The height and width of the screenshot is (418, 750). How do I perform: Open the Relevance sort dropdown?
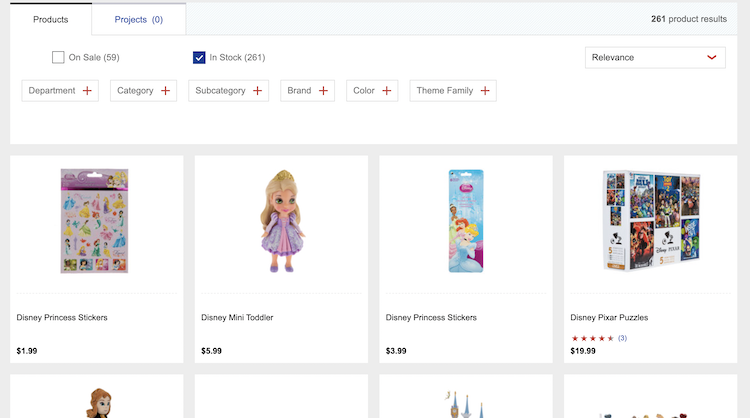coord(655,57)
